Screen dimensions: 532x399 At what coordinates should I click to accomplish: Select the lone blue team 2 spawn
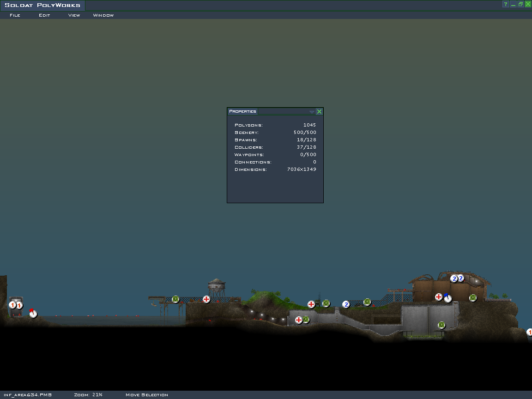[x=346, y=304]
